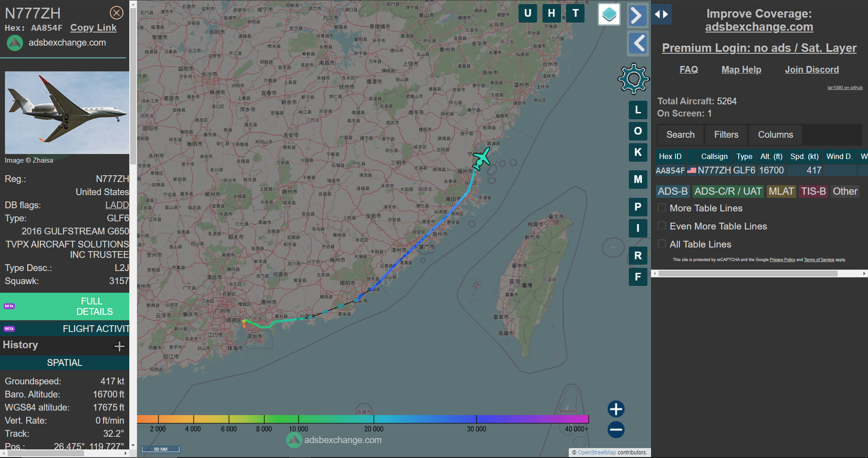The image size is (868, 458).
Task: Open the Columns tab
Action: [x=775, y=135]
